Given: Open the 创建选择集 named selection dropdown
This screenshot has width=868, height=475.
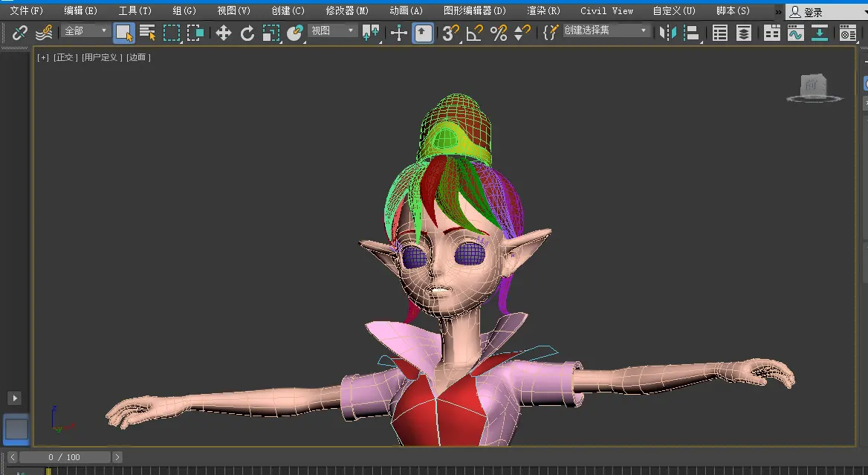Looking at the screenshot, I should pyautogui.click(x=605, y=30).
